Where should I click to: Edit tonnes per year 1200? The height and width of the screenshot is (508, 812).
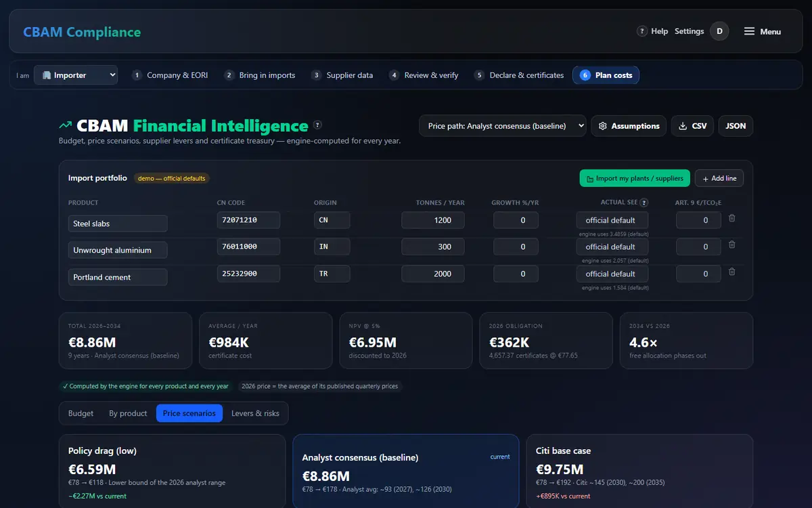click(x=433, y=220)
